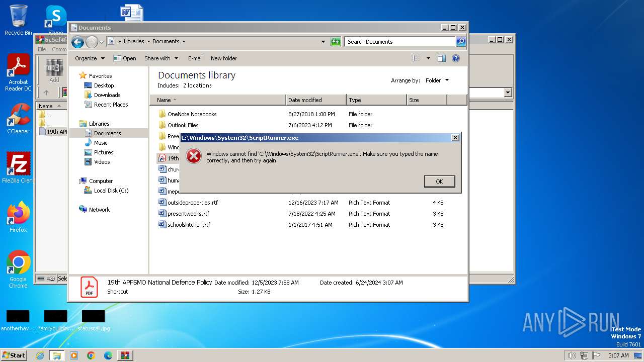Open File menu in WinRAR window
The height and width of the screenshot is (362, 644).
click(42, 49)
